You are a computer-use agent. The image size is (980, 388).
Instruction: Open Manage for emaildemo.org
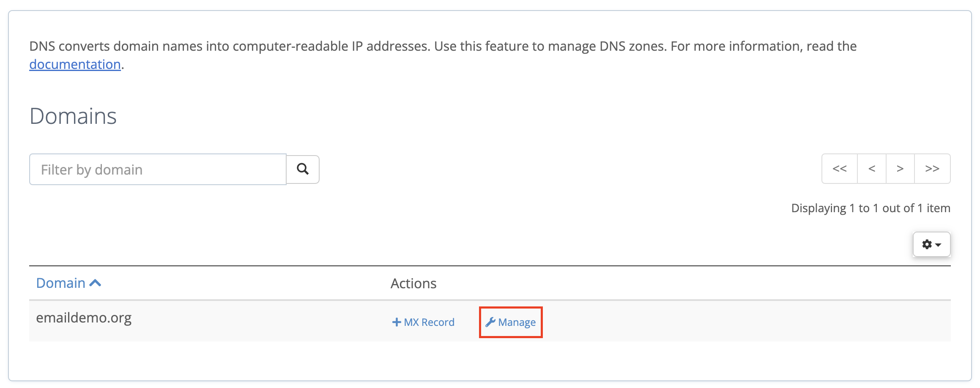(x=511, y=322)
